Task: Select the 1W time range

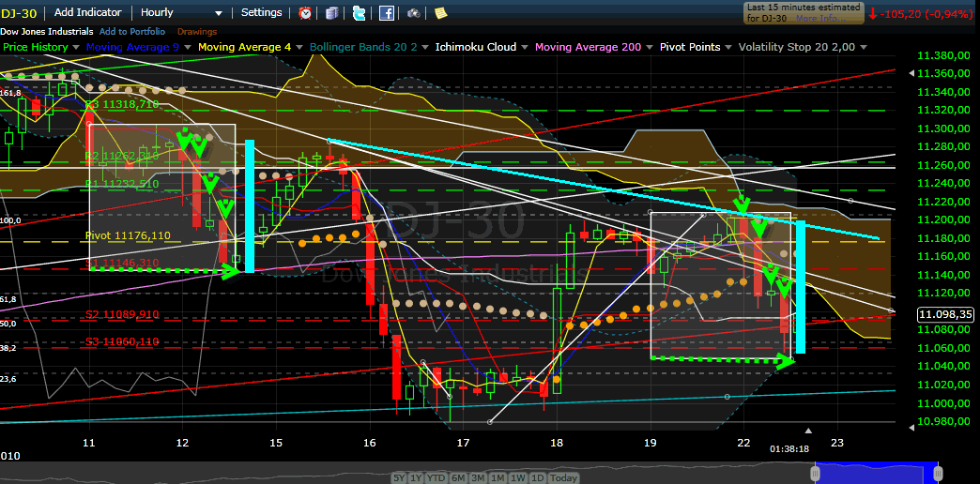Action: [x=517, y=477]
